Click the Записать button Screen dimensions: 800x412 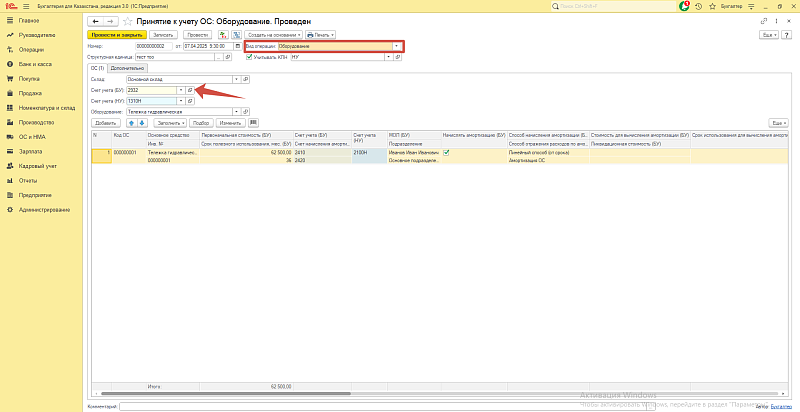pyautogui.click(x=163, y=34)
